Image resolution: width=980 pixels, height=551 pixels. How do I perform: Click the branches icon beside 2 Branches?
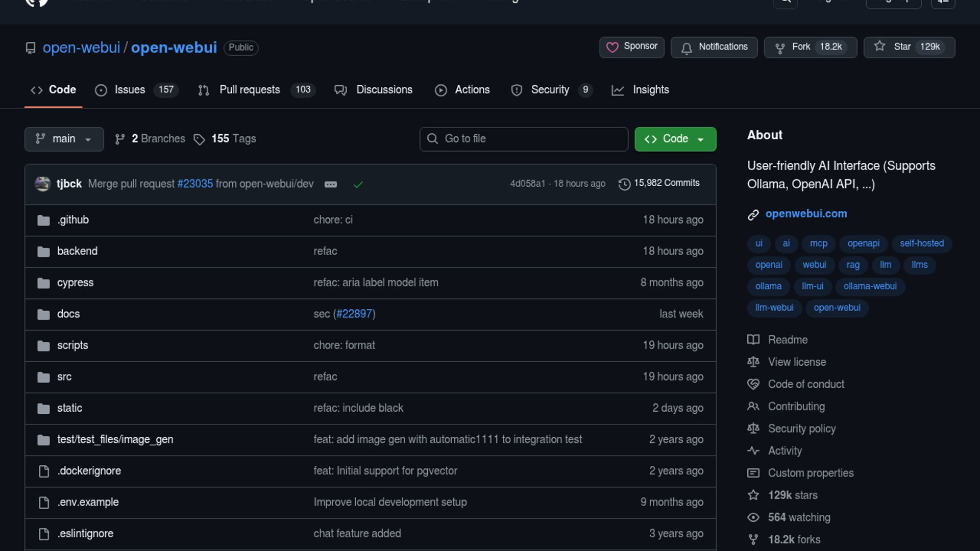[x=120, y=139]
